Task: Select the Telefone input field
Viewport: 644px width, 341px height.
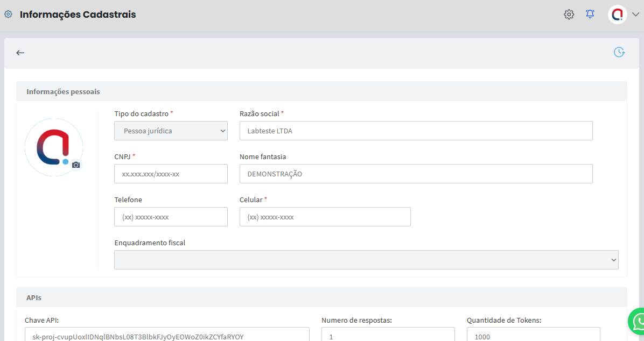Action: coord(171,217)
